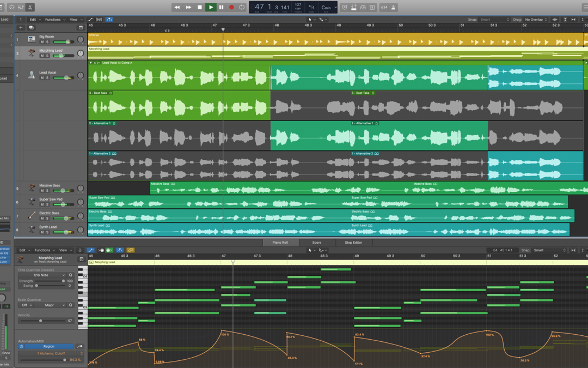Toggle the Piano Roll MIDI Out button
Viewport: 588px width, 368px height.
pyautogui.click(x=109, y=250)
